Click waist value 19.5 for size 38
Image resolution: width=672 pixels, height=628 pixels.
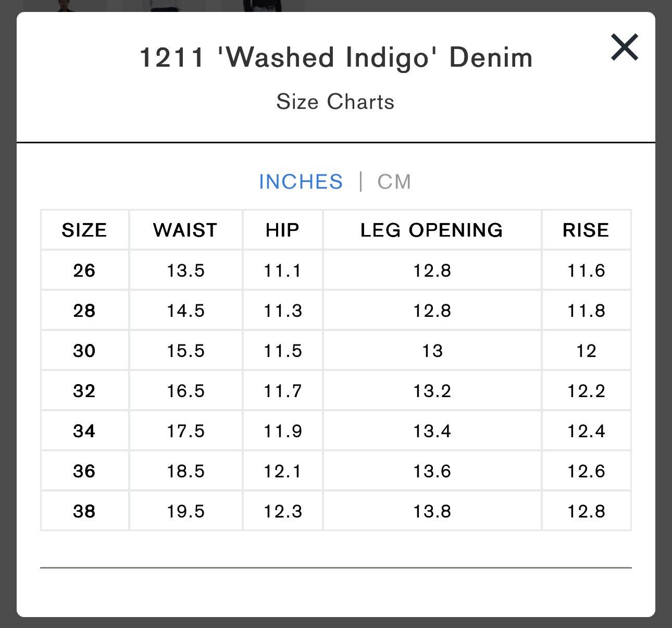point(185,511)
